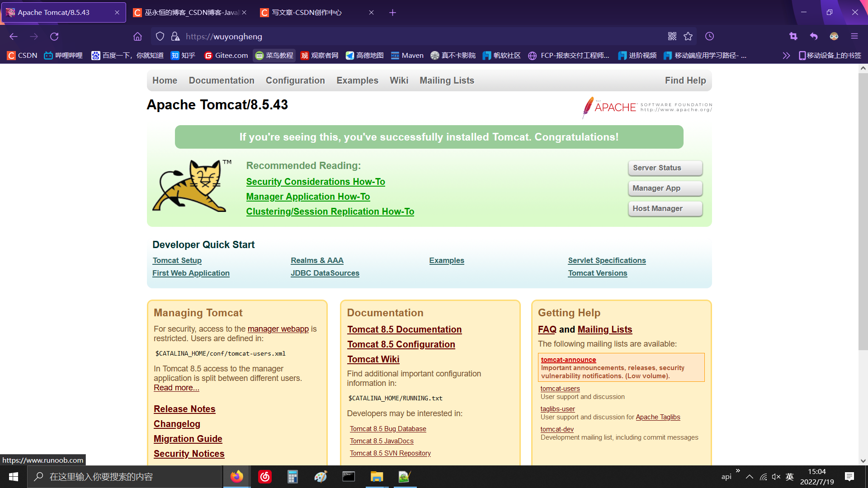Open the 哔哩哔哩 bookmark
Screen dimensions: 868x488
click(63, 56)
